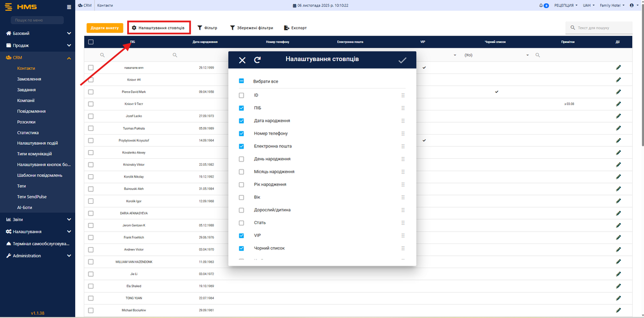This screenshot has width=644, height=318.
Task: Open Замовлення in CRM sidebar
Action: tap(29, 79)
